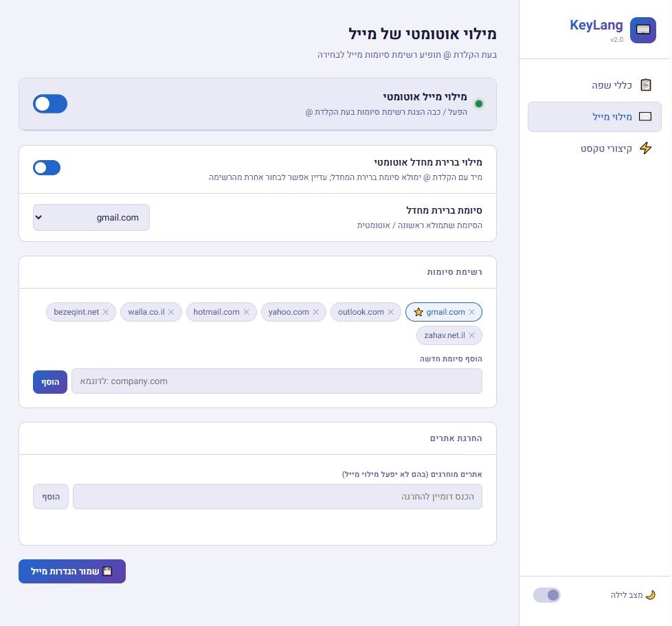Remove hotmail.com via its X icon

click(x=247, y=312)
